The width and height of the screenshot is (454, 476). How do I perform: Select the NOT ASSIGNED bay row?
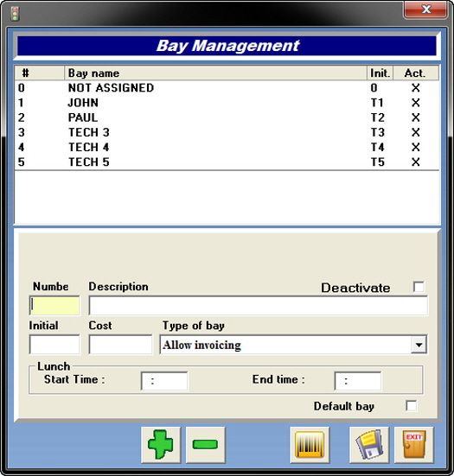(227, 88)
